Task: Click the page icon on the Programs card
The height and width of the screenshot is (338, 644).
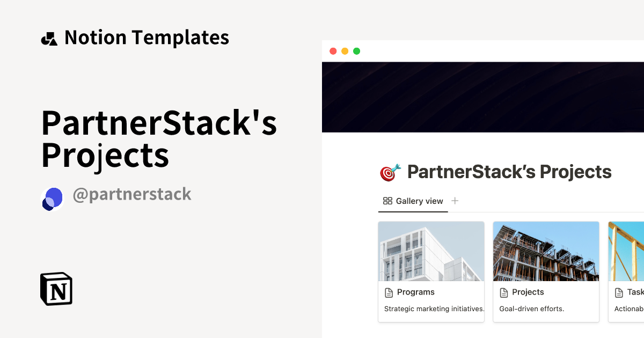Action: (x=389, y=292)
